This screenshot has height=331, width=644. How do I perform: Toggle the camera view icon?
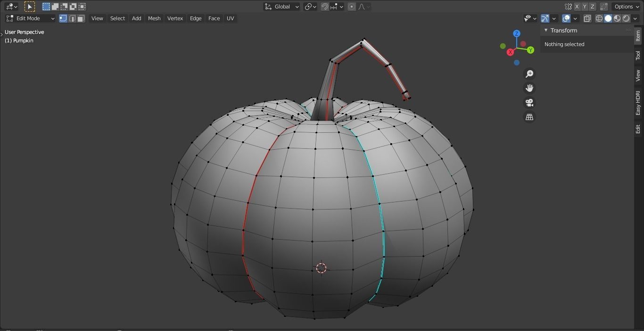529,103
